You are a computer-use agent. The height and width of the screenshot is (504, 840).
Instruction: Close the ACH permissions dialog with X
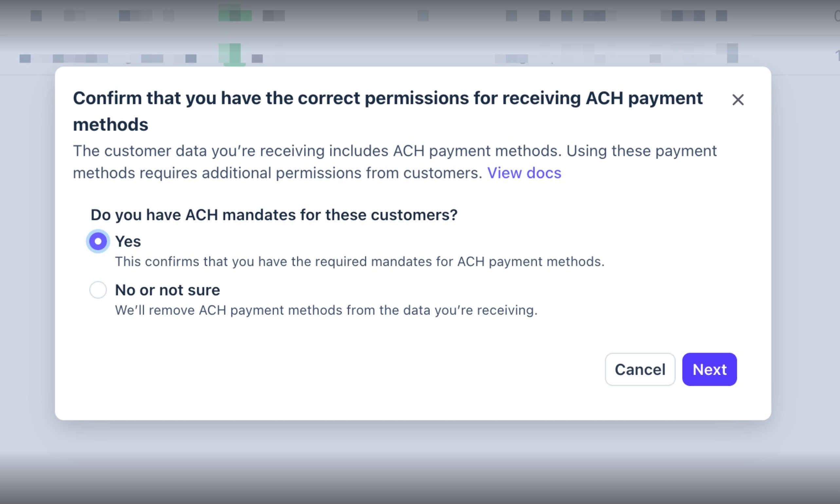738,100
